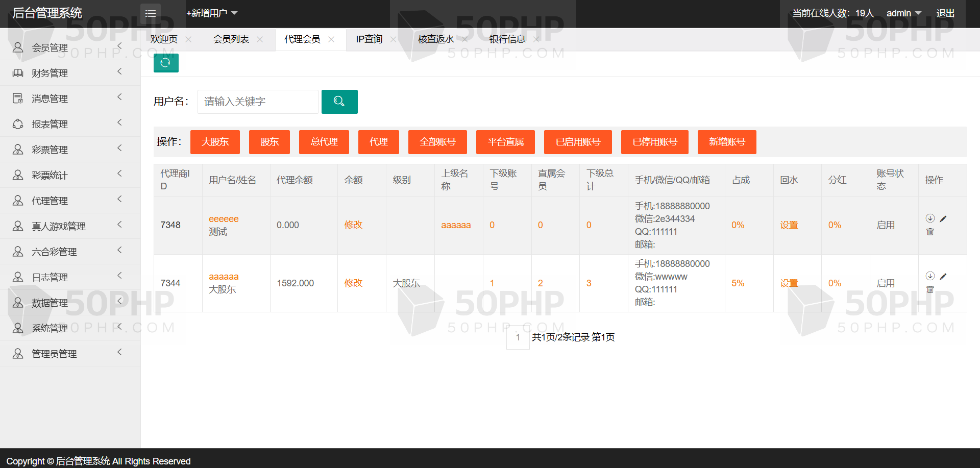
Task: Click 修改 balance link for row 7344
Action: click(353, 283)
